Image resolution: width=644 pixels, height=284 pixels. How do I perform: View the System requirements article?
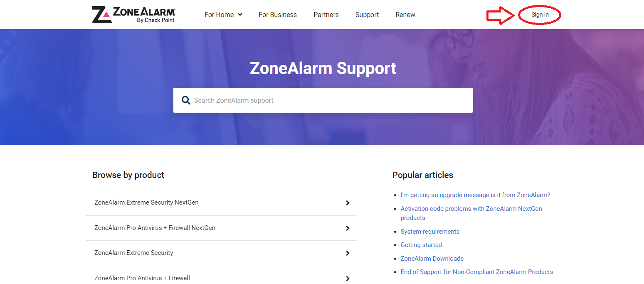click(x=430, y=232)
